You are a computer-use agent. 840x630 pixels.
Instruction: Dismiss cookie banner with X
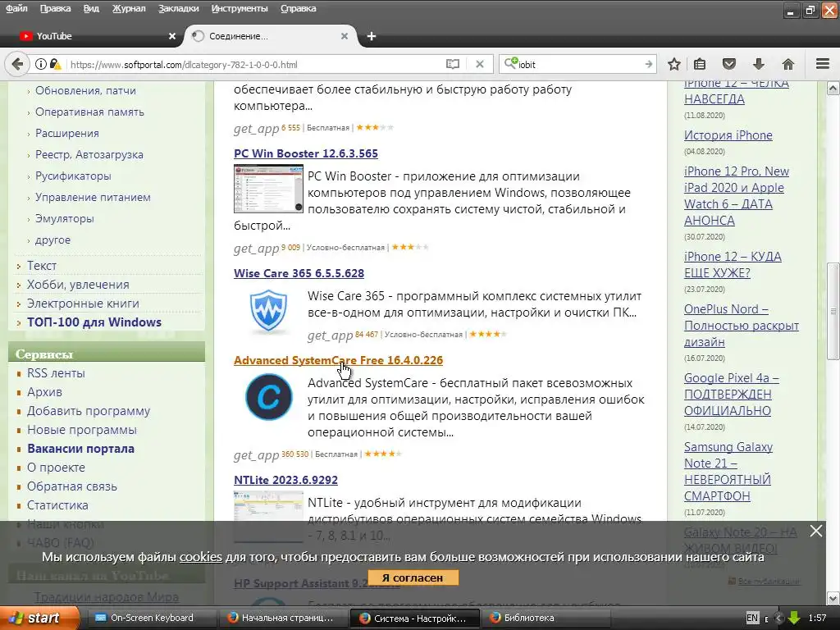coord(816,531)
